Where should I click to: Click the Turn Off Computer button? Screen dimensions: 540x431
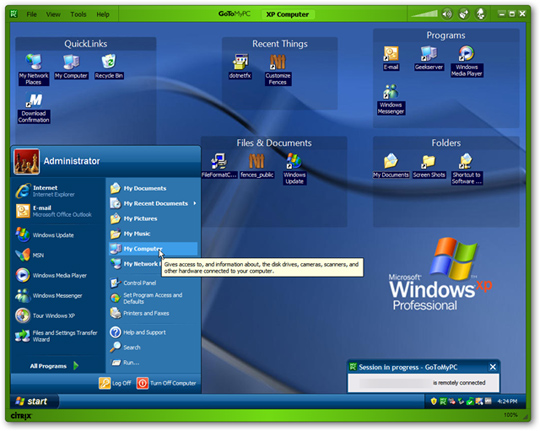coord(166,383)
